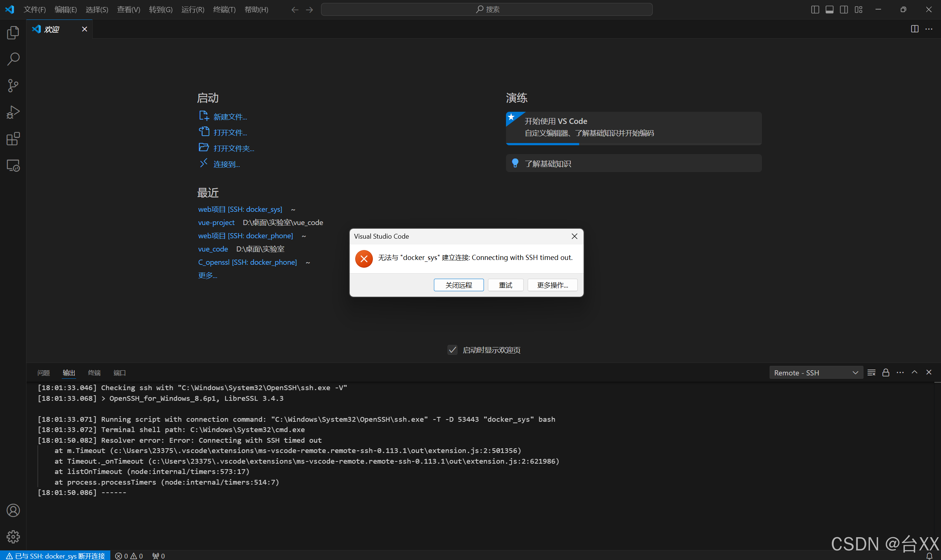This screenshot has height=560, width=941.
Task: Click More Actions button in error dialog
Action: click(x=552, y=285)
